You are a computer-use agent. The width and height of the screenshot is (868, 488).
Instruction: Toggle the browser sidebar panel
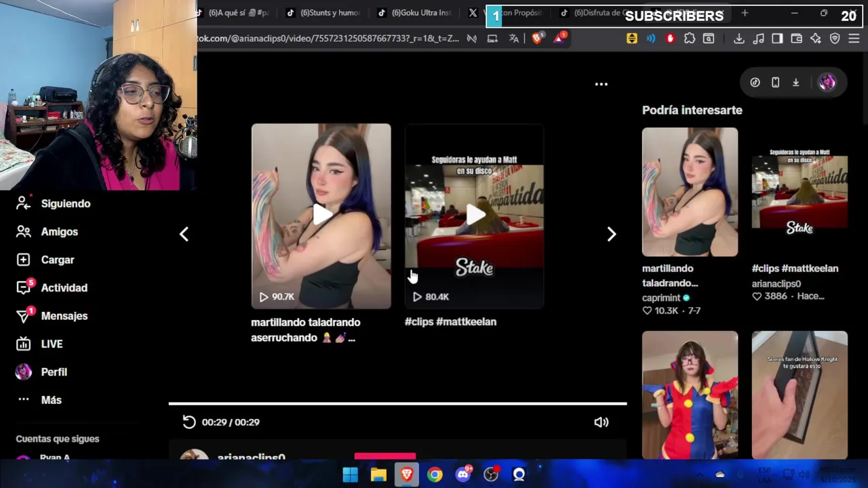click(777, 39)
